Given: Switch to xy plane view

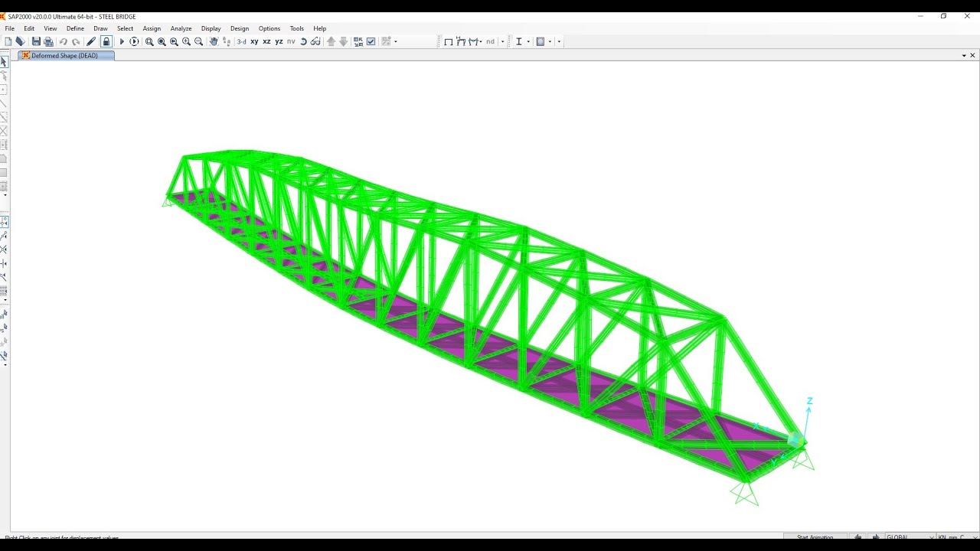Looking at the screenshot, I should click(x=254, y=41).
